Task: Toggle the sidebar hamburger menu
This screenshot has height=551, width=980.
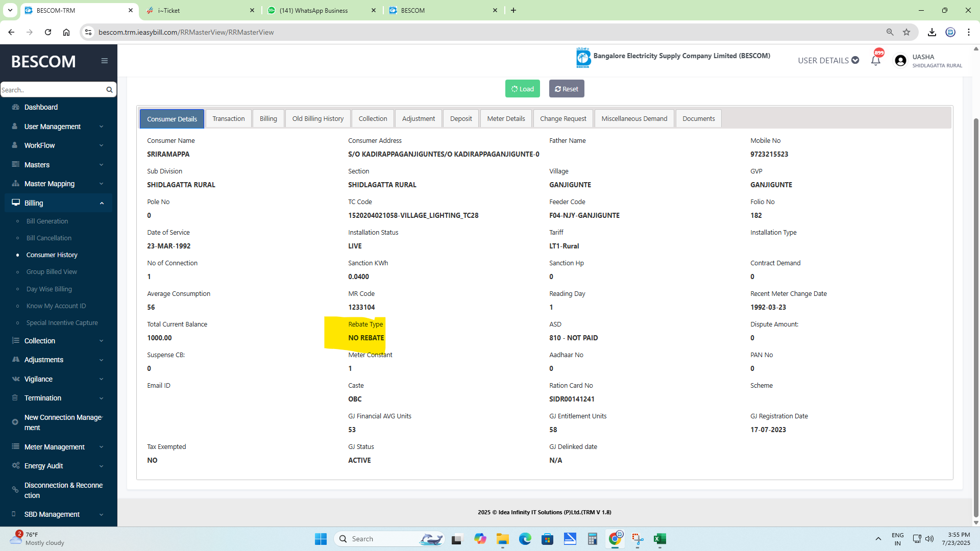Action: (105, 61)
